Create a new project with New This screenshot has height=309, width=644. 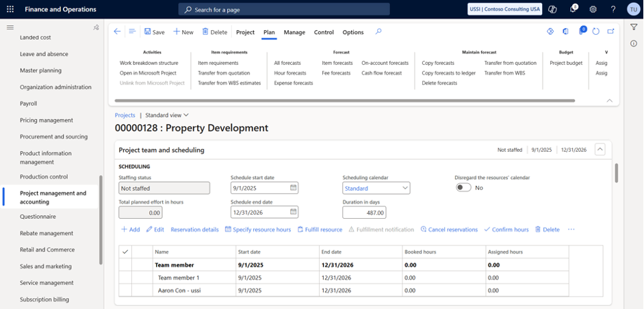183,32
